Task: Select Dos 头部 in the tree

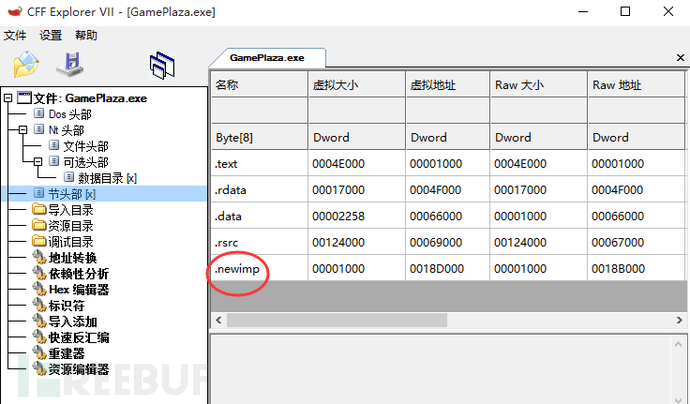Action: pyautogui.click(x=70, y=114)
